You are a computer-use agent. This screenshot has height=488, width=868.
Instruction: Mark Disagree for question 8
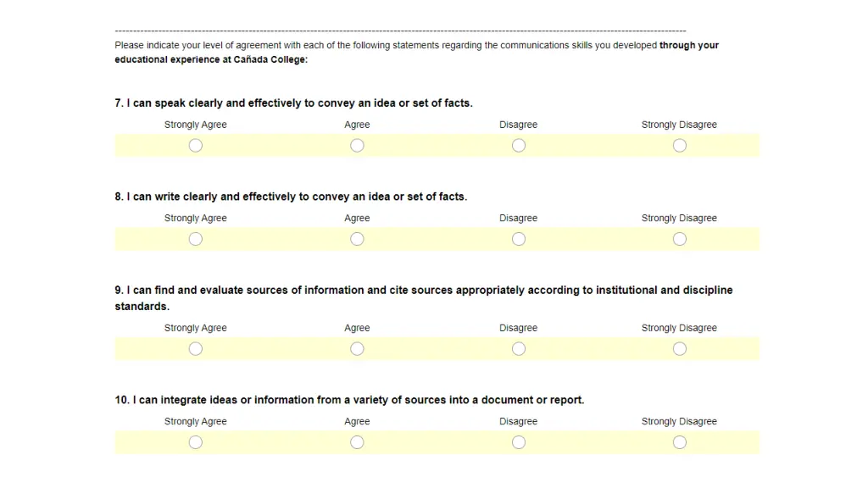point(519,239)
